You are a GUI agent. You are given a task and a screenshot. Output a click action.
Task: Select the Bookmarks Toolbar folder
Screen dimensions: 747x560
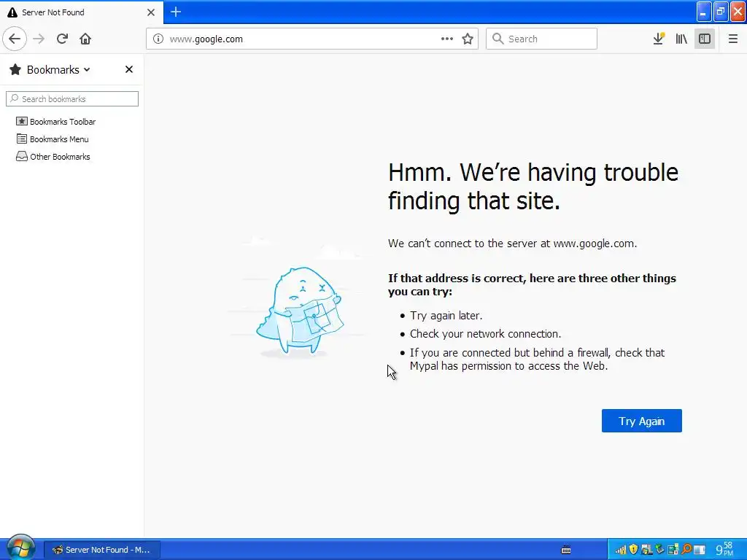pyautogui.click(x=55, y=122)
